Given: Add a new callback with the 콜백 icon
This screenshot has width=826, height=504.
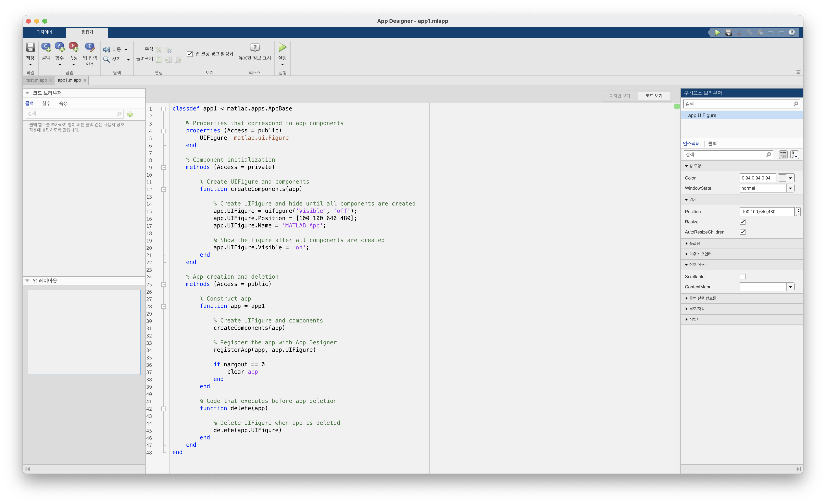Looking at the screenshot, I should click(x=46, y=47).
